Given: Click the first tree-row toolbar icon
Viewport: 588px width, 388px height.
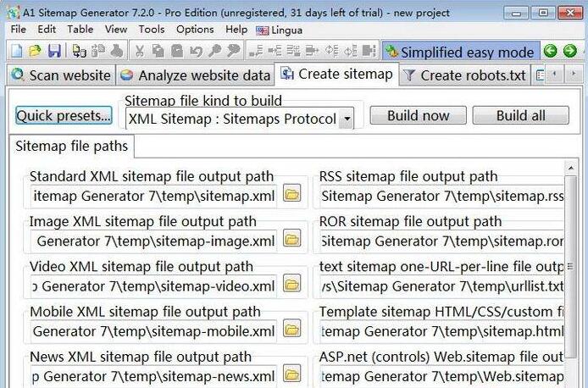Looking at the screenshot, I should [x=256, y=51].
